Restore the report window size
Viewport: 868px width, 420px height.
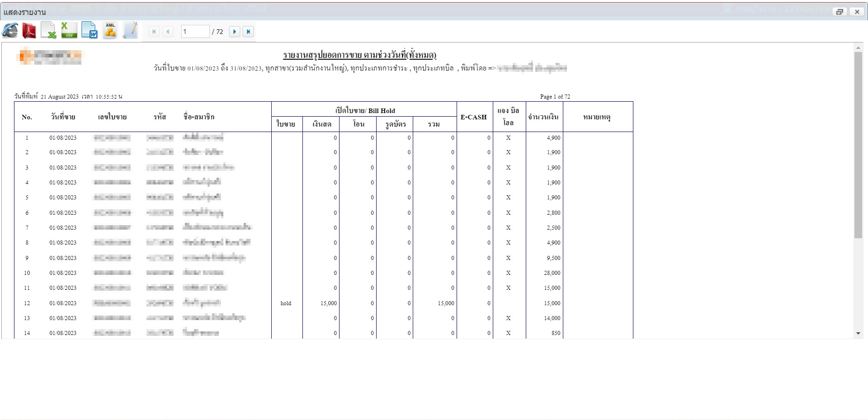tap(840, 12)
